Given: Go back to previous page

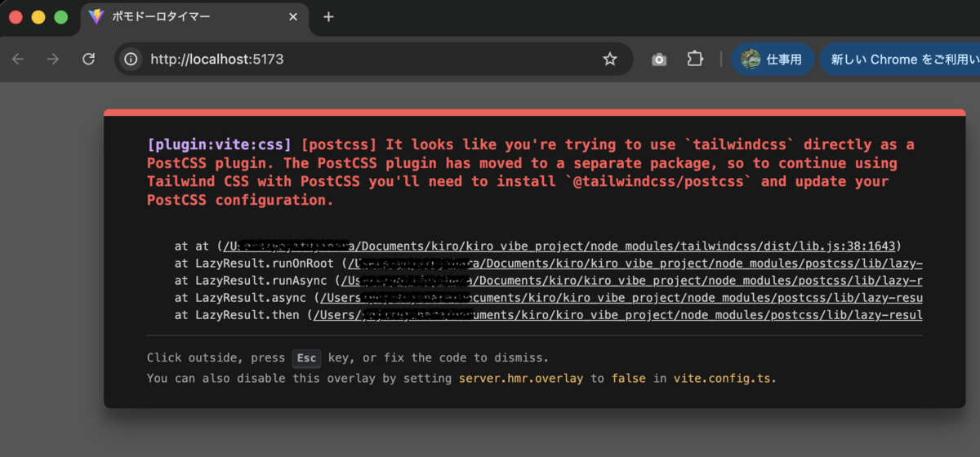Looking at the screenshot, I should (18, 59).
